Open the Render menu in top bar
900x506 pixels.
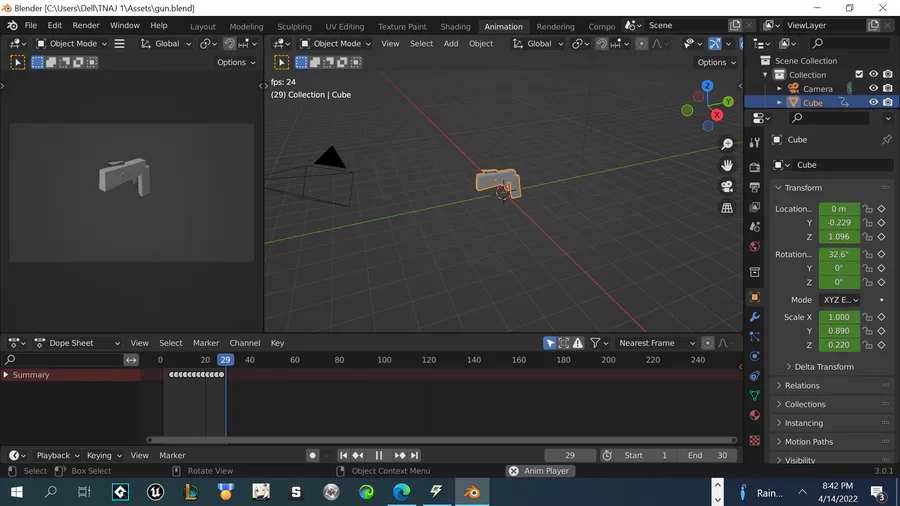point(86,25)
